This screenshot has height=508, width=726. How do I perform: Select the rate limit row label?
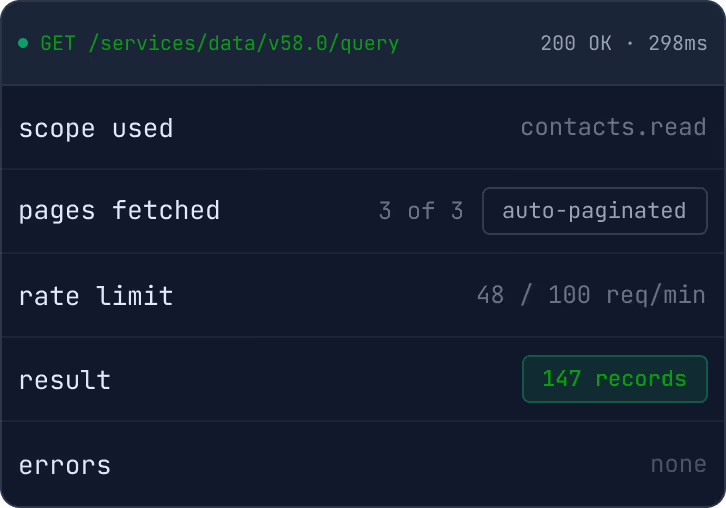point(96,295)
